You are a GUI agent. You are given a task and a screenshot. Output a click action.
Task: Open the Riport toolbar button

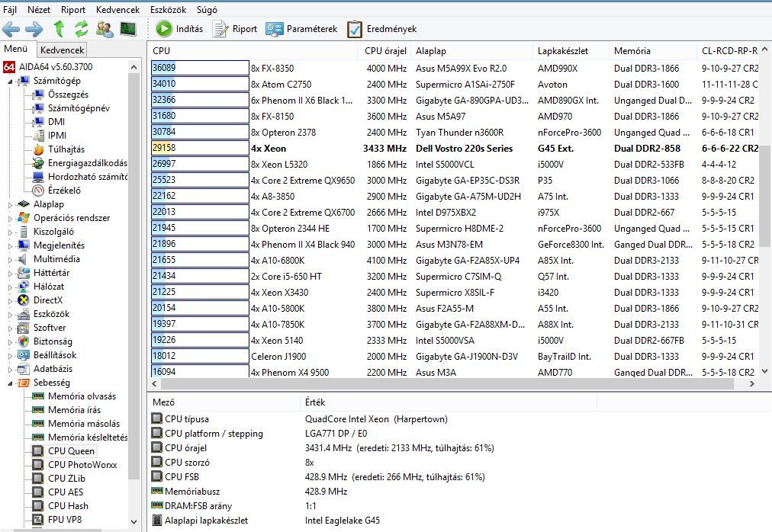(235, 29)
